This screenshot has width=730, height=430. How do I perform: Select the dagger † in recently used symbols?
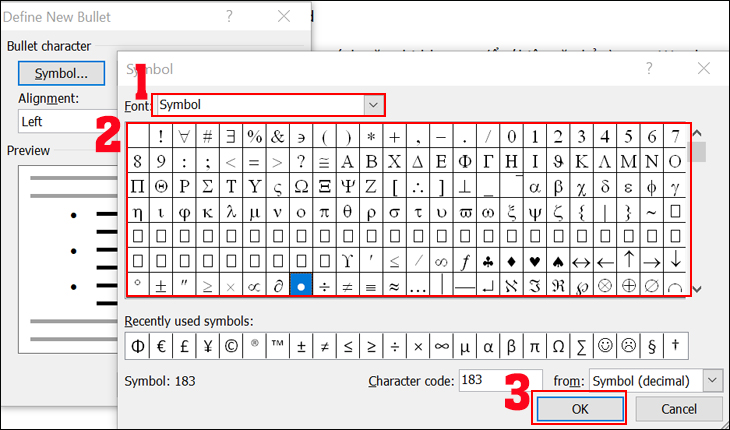tap(676, 346)
